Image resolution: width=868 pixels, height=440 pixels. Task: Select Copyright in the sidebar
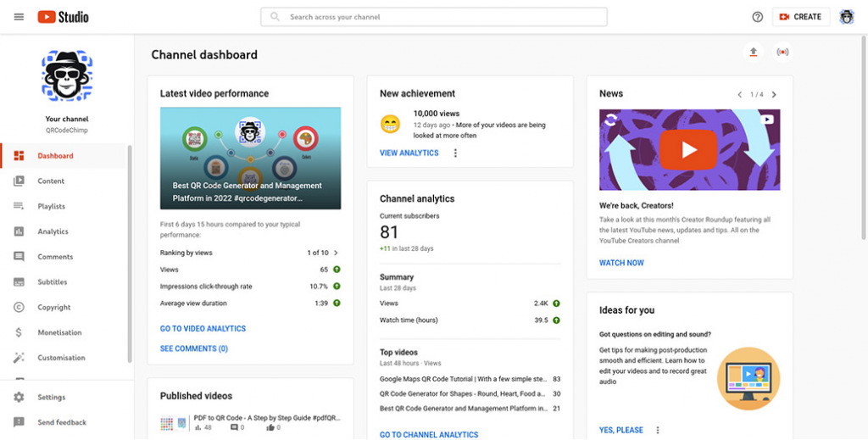coord(64,307)
